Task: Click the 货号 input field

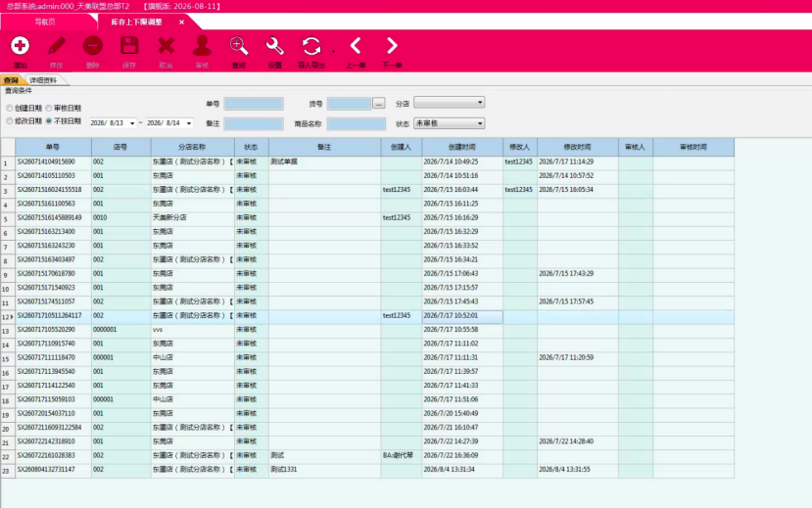Action: click(349, 104)
